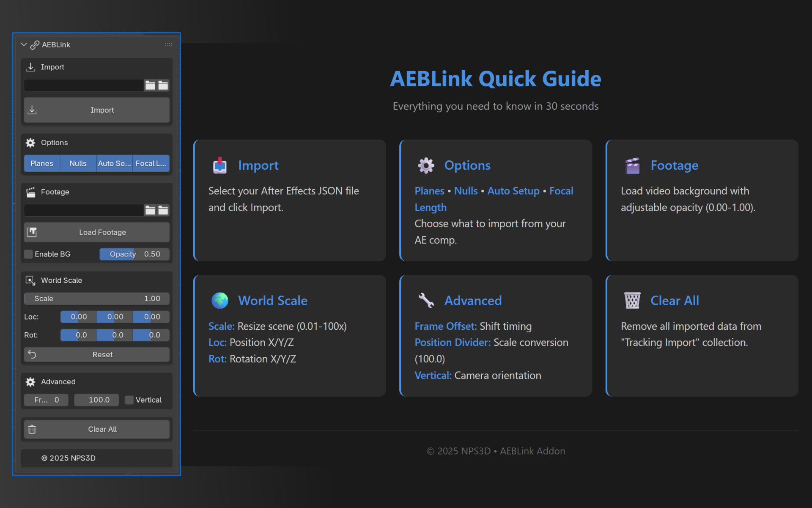Toggle the Vertical checkbox
Viewport: 812px width, 508px height.
coord(129,400)
